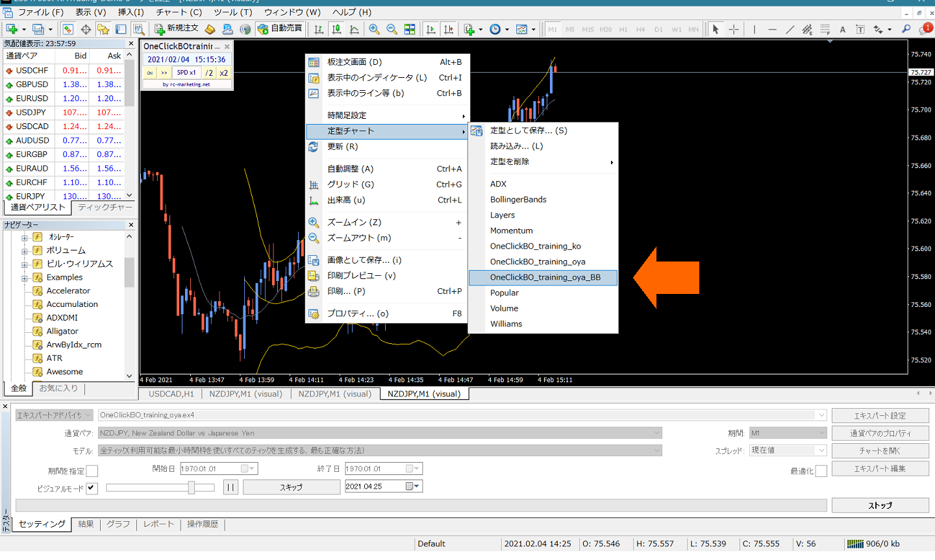Choose the BollingerBands template entry
935x560 pixels.
click(518, 199)
